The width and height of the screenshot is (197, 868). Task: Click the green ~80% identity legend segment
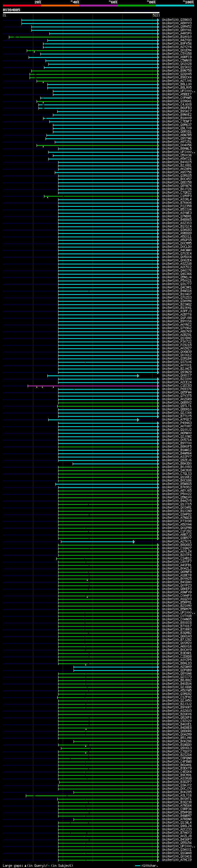tap(137, 6)
